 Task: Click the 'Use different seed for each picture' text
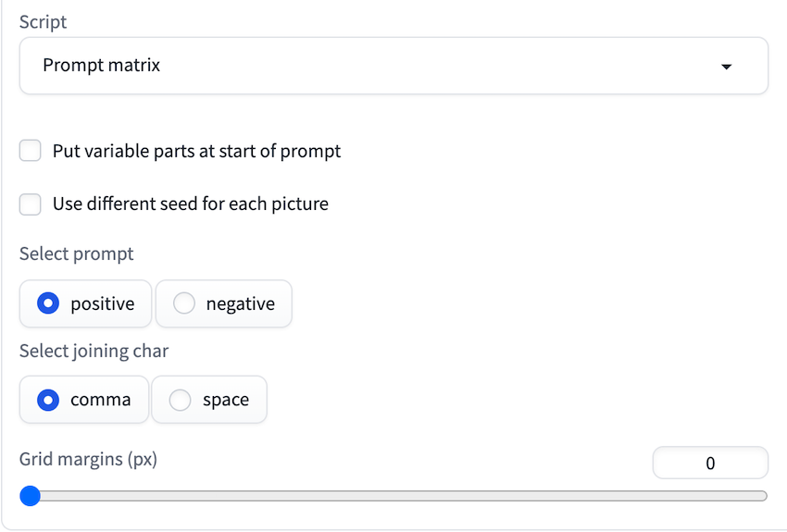[190, 204]
